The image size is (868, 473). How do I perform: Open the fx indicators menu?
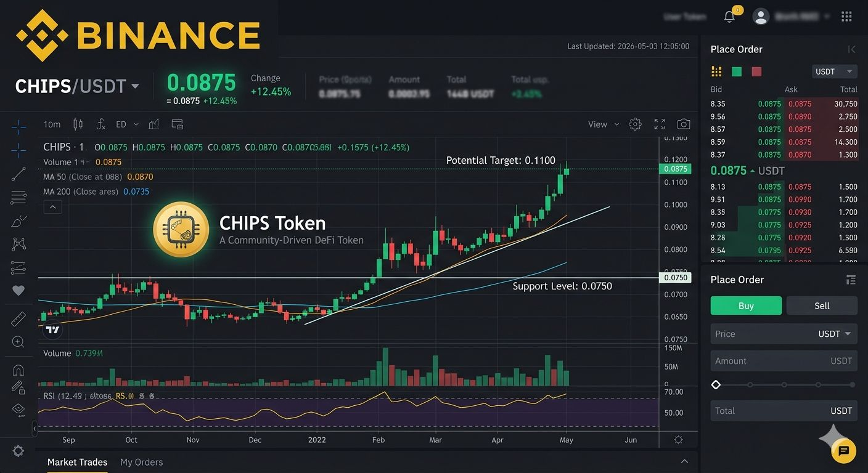[x=101, y=124]
